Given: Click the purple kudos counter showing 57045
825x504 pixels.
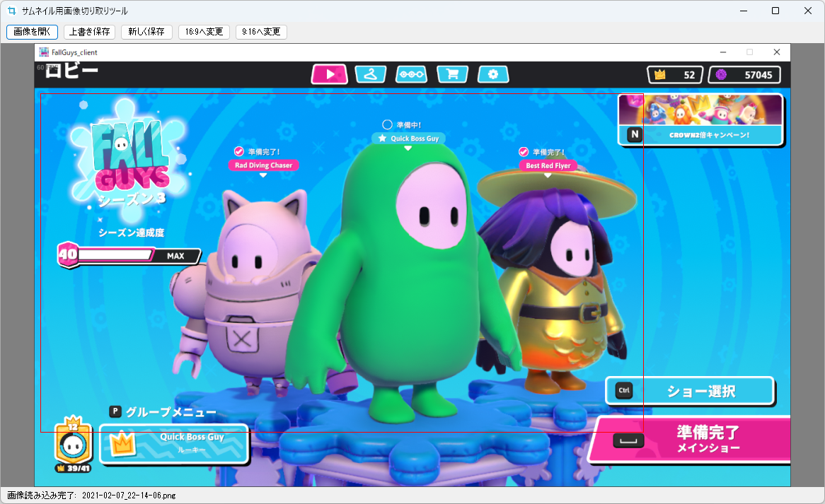Looking at the screenshot, I should point(744,75).
